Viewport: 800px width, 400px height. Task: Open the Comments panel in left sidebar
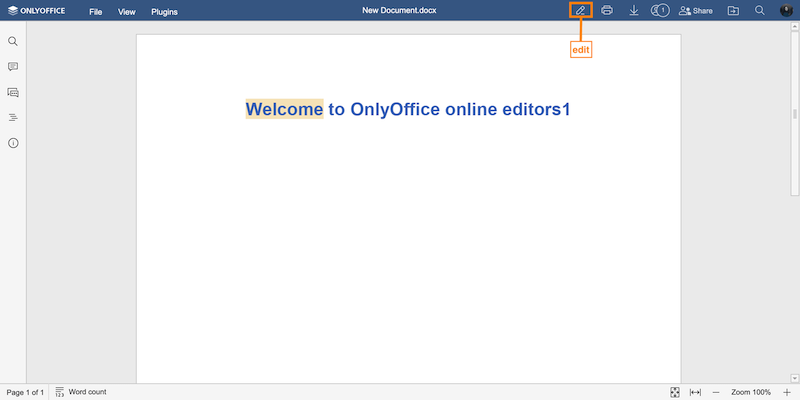(x=13, y=67)
